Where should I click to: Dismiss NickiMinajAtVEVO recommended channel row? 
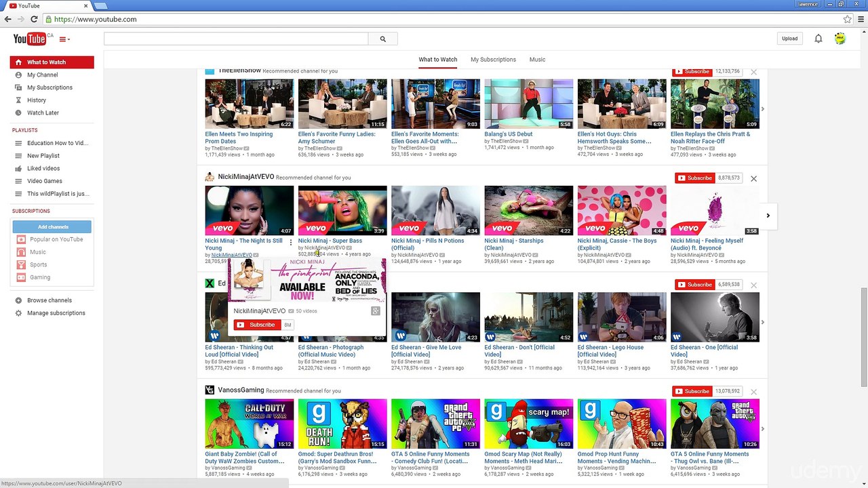click(753, 178)
